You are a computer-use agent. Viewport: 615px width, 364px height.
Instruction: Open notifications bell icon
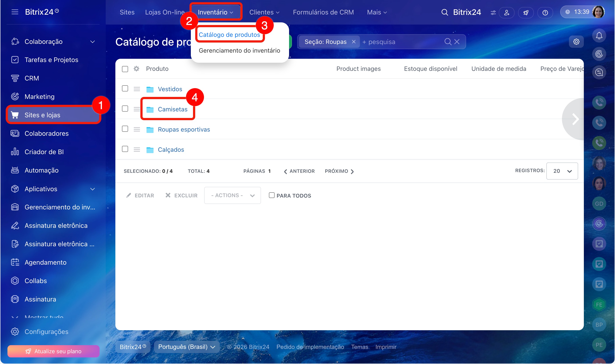pos(599,36)
